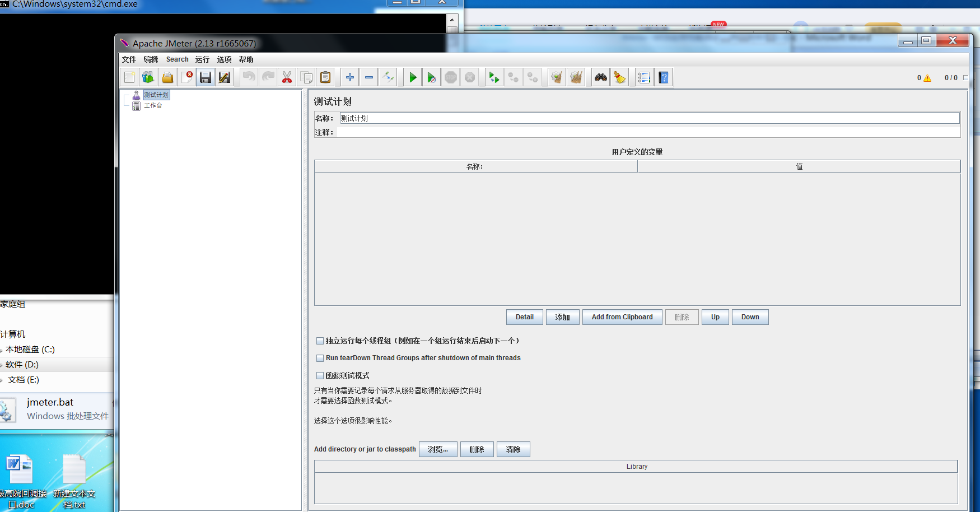980x512 pixels.
Task: Start the test run with green play icon
Action: click(412, 77)
